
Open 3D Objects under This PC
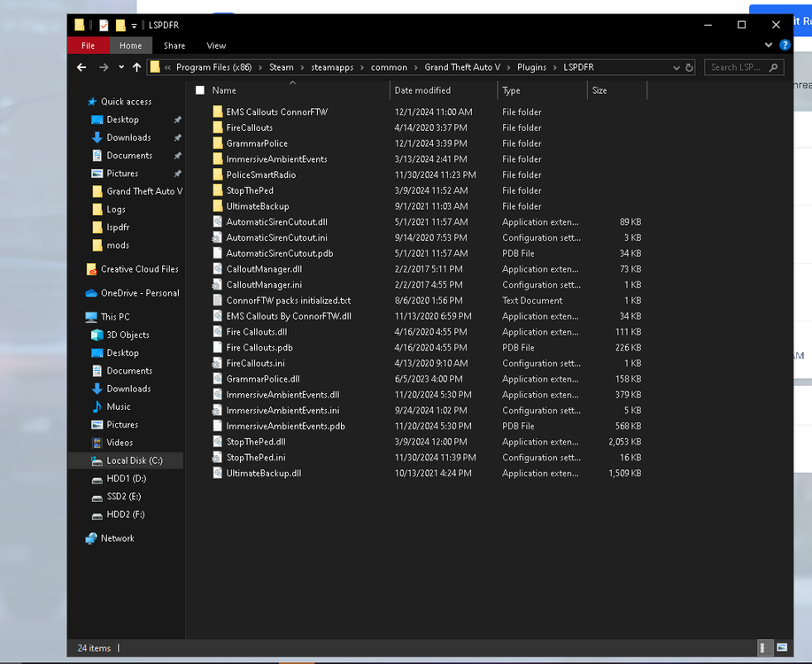(x=128, y=336)
